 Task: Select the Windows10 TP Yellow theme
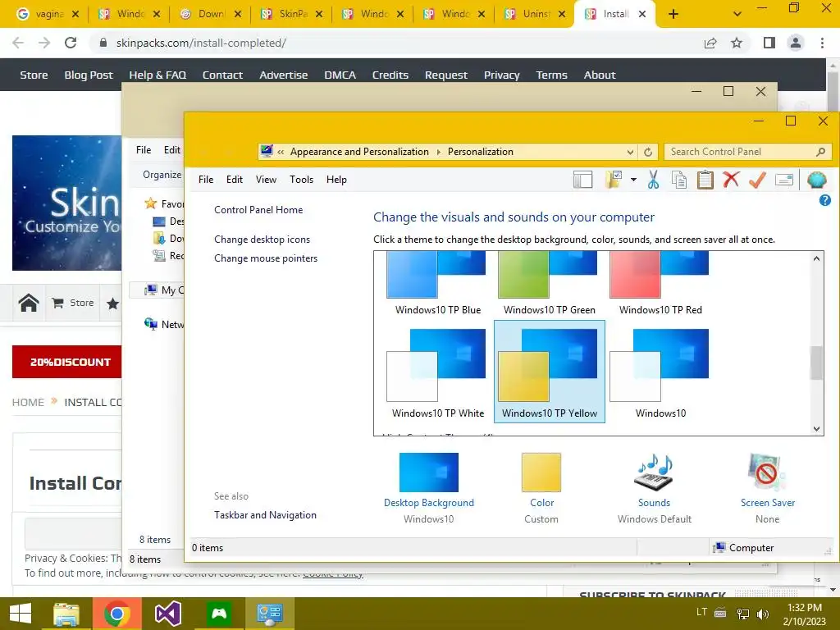[549, 372]
